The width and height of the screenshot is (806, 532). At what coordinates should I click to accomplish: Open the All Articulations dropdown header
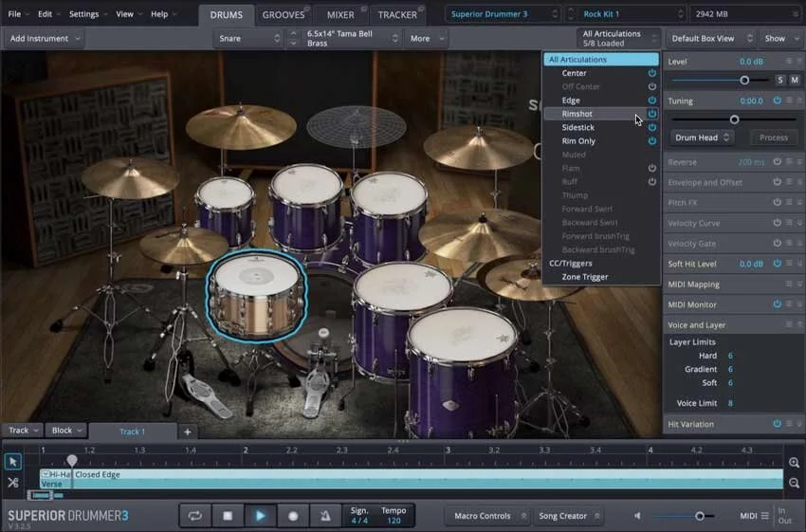pos(618,38)
